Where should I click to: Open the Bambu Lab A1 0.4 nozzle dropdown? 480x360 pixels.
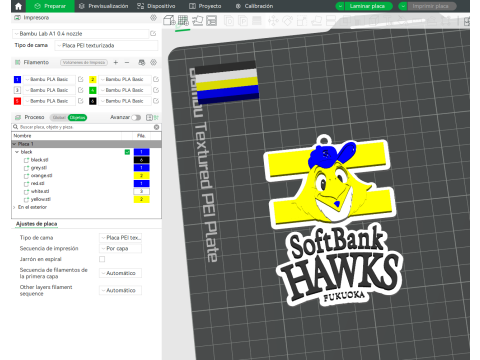tap(80, 34)
